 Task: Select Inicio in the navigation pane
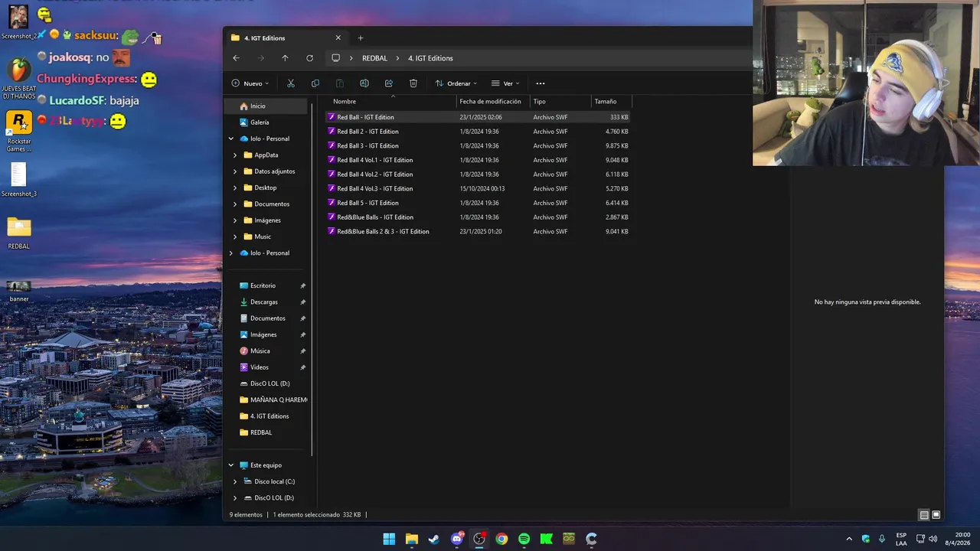(x=266, y=106)
